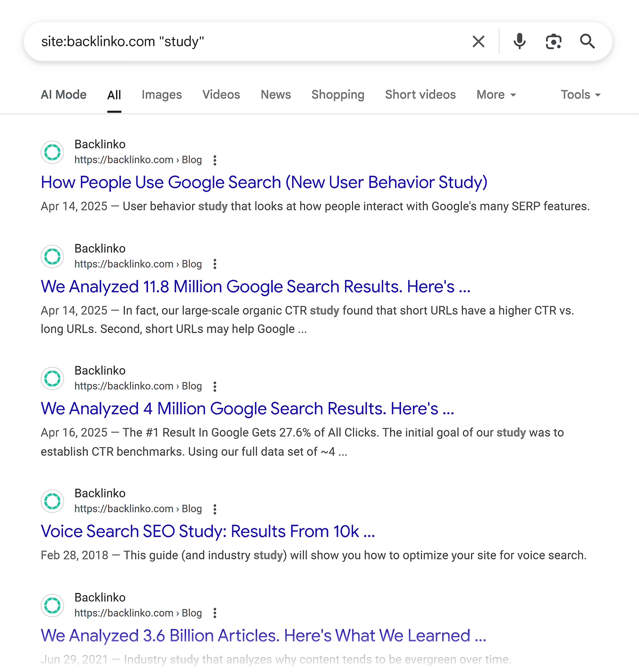639x672 pixels.
Task: Click Backlinko favicon beside the 3.6 Billion Articles result
Action: [52, 605]
